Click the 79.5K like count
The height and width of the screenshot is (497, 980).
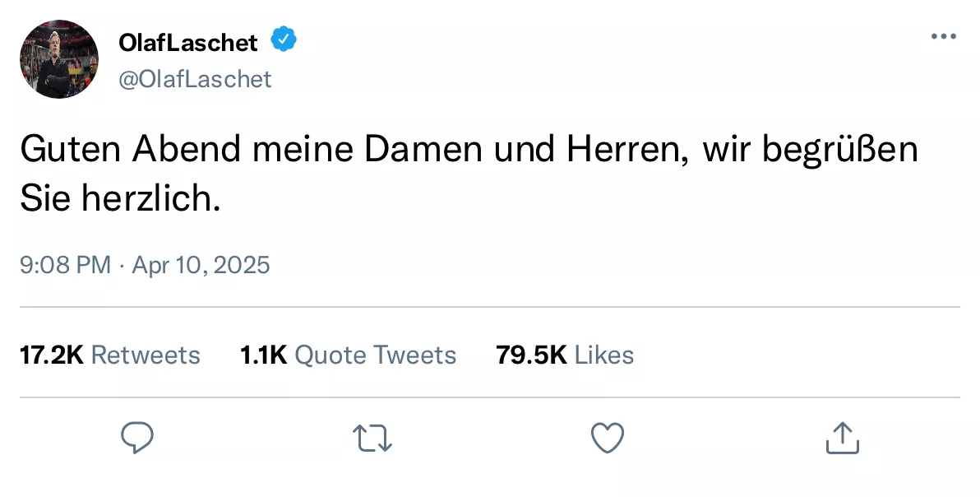[x=531, y=355]
